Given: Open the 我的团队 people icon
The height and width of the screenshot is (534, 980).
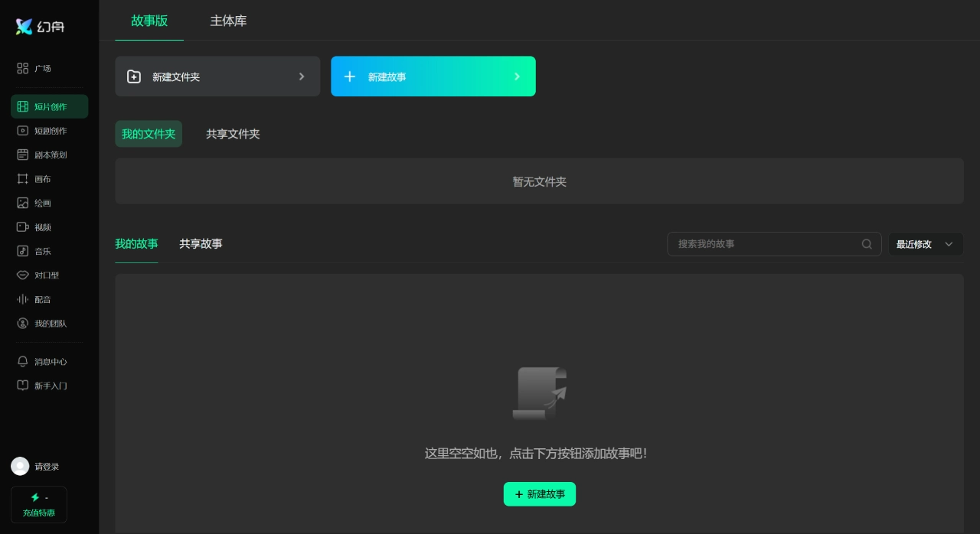Looking at the screenshot, I should coord(23,324).
